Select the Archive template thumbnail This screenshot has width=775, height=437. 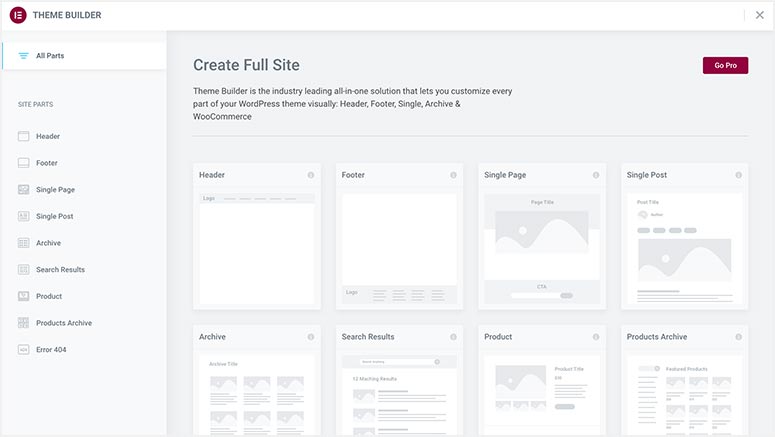pyautogui.click(x=257, y=395)
